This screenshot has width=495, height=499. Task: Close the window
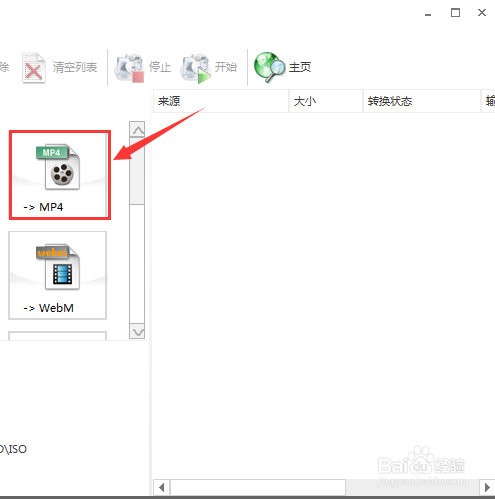[482, 13]
